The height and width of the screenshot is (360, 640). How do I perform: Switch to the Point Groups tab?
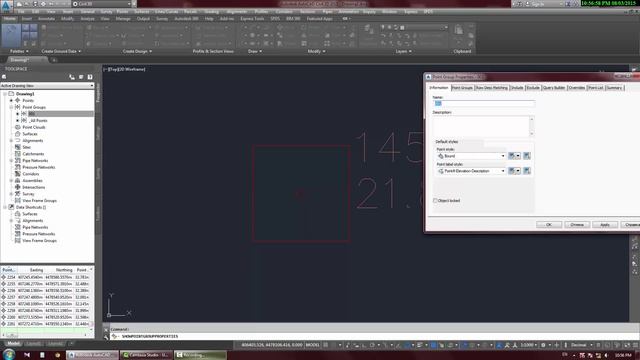click(462, 88)
